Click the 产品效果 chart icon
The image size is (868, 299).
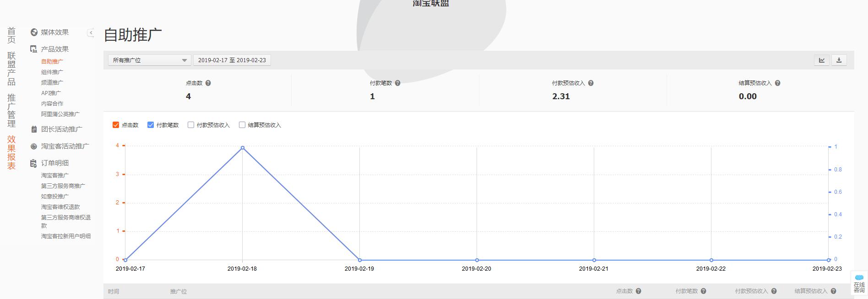(34, 49)
